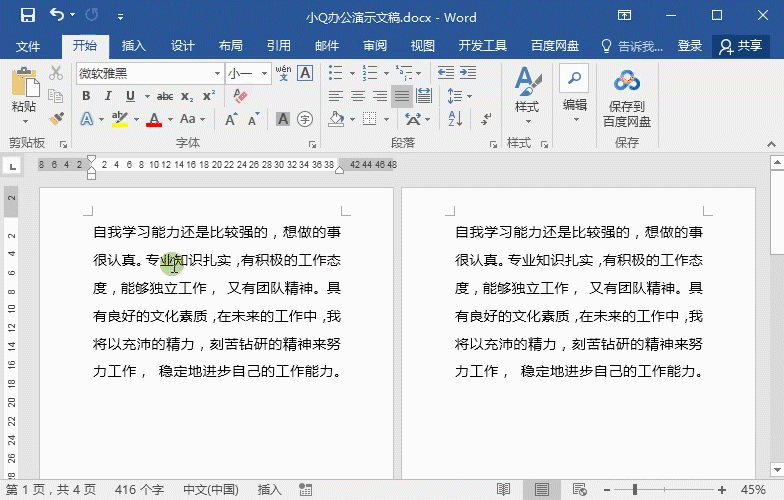
Task: Apply numbered list
Action: pyautogui.click(x=370, y=73)
